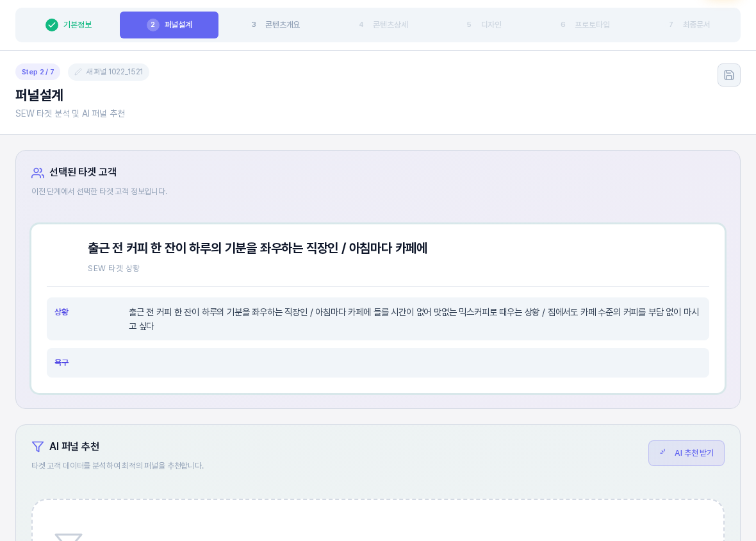Click the 상황 description paragraph text
The width and height of the screenshot is (756, 541).
(x=414, y=319)
